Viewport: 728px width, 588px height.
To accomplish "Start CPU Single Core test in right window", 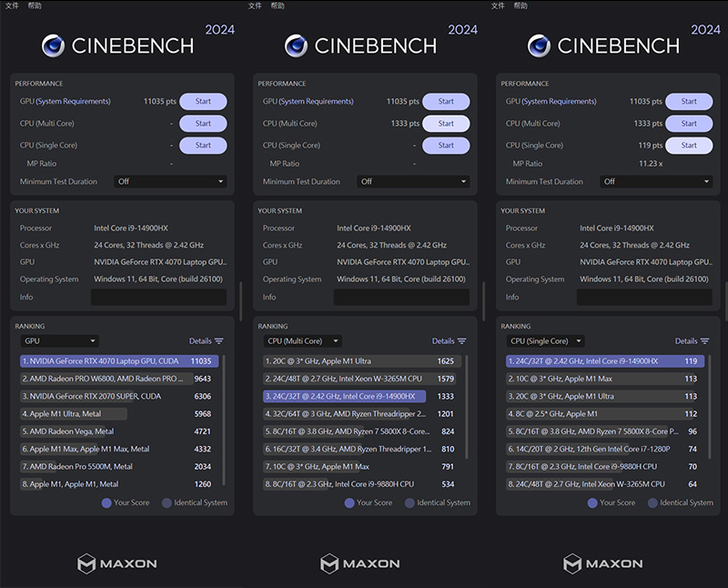I will 689,146.
